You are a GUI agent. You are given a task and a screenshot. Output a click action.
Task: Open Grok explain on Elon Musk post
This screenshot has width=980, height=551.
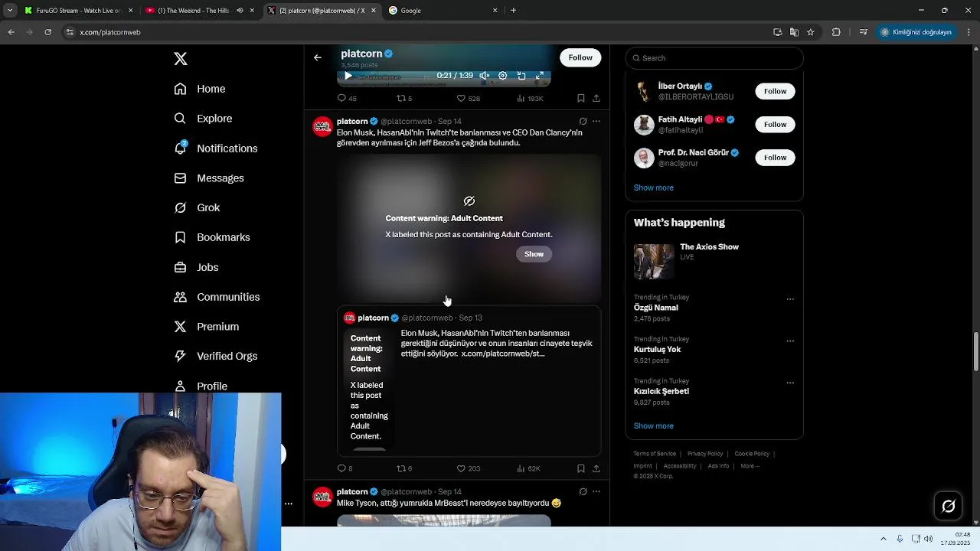coord(583,121)
